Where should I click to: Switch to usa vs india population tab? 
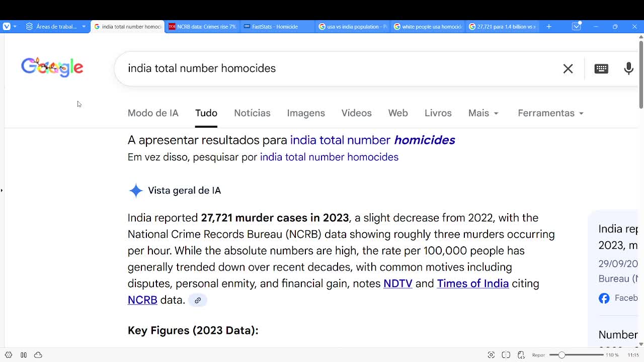352,27
